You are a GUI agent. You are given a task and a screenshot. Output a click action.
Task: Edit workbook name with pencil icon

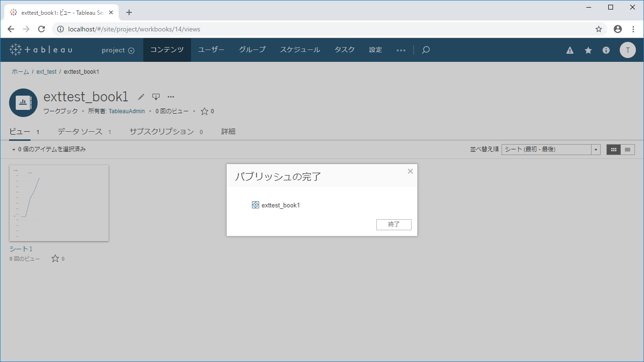click(141, 97)
